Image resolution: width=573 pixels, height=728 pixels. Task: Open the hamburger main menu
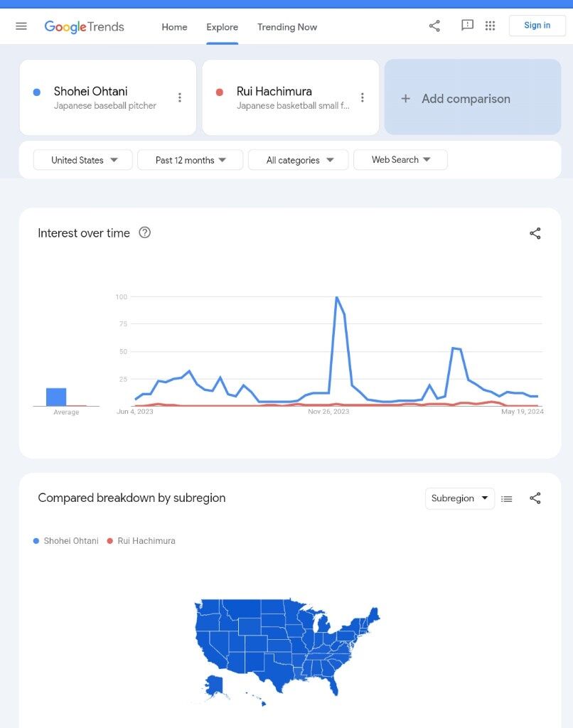pyautogui.click(x=21, y=26)
